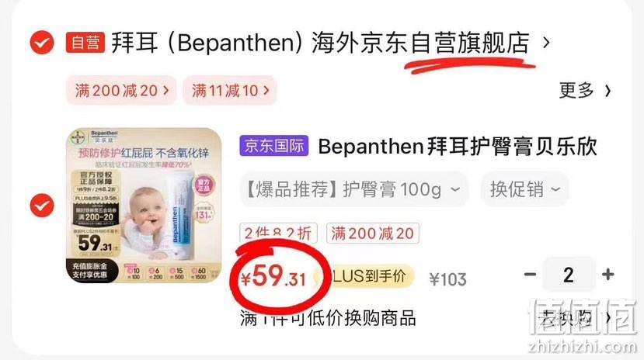Uncheck the Bepanthen store selection checkmark

click(x=42, y=42)
